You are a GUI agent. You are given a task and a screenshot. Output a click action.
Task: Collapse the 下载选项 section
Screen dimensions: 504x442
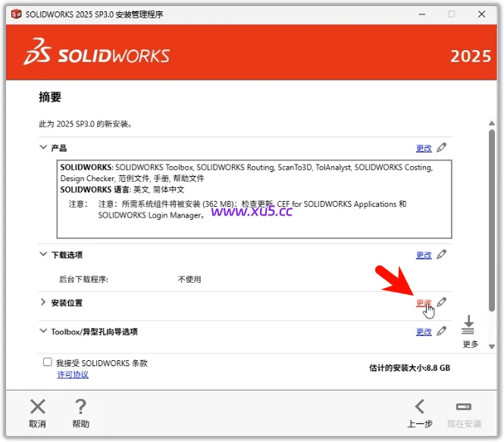pyautogui.click(x=43, y=255)
